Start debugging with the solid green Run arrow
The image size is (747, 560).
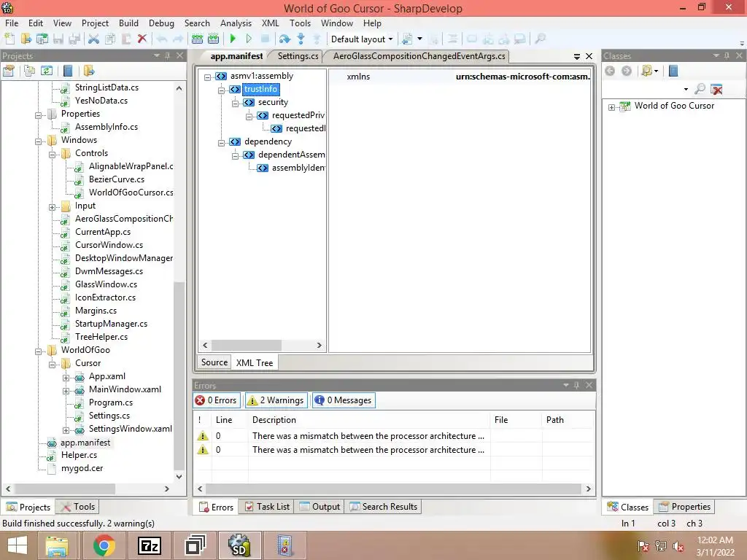click(233, 39)
